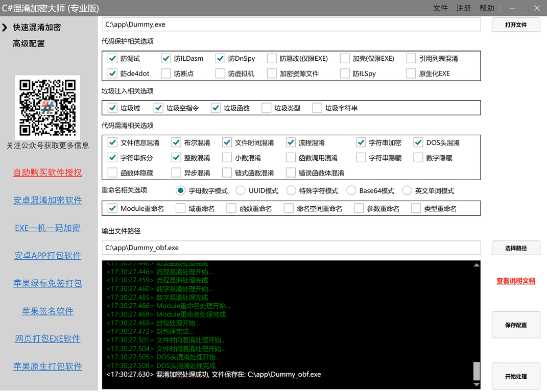
Task: Switch to 高级配置 section
Action: pyautogui.click(x=29, y=44)
